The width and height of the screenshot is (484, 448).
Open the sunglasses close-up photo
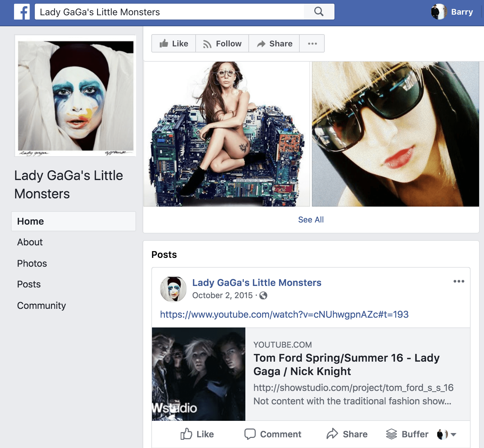[396, 134]
